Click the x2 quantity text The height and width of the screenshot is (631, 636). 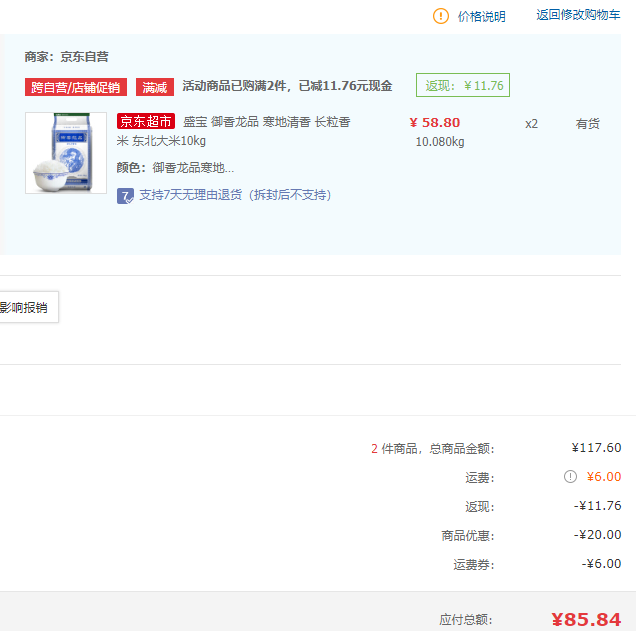(x=531, y=124)
